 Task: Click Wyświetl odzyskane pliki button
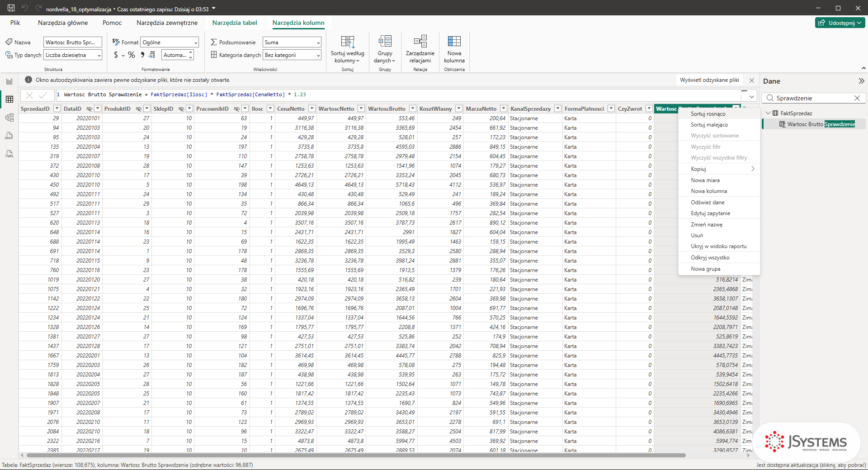[710, 80]
